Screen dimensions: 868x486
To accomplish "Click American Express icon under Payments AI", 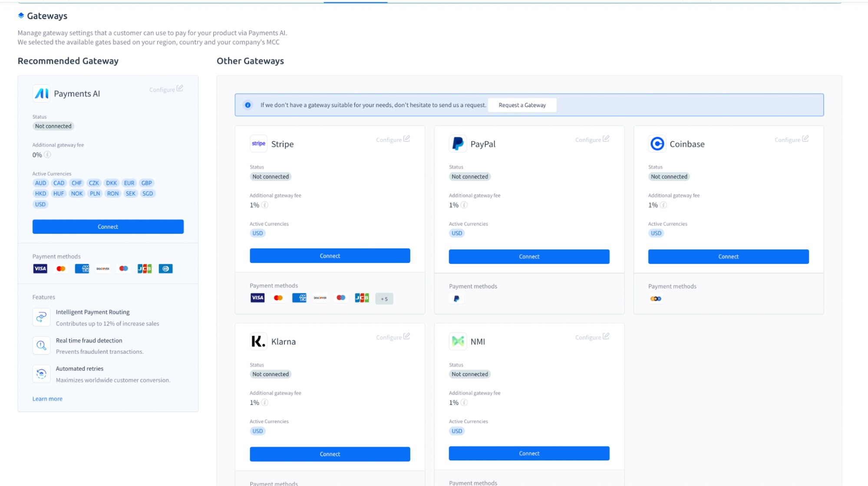I will point(82,269).
